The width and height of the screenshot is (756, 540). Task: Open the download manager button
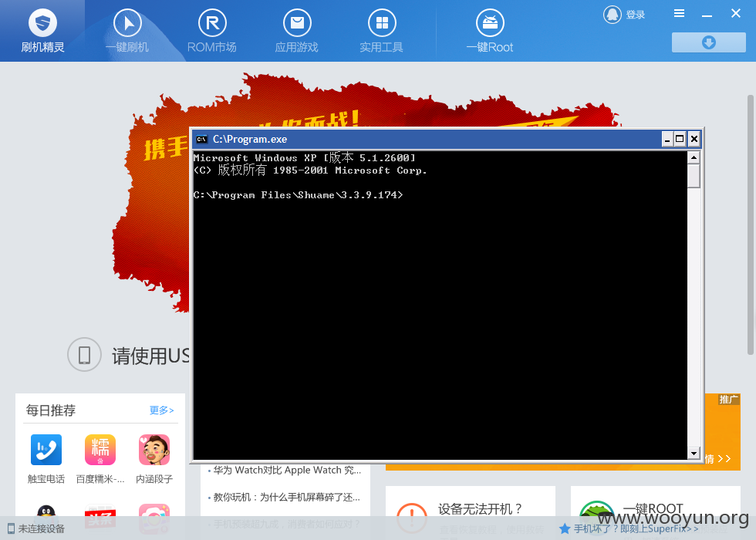709,42
